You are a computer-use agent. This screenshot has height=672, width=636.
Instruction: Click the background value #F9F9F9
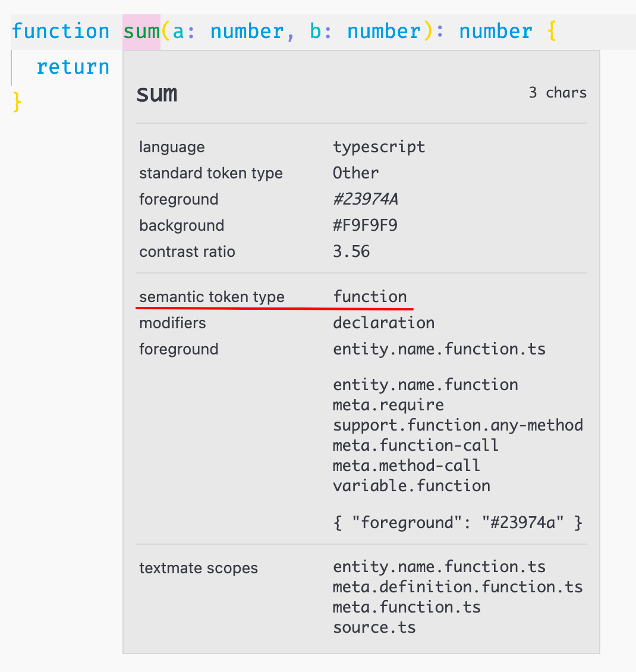(366, 225)
